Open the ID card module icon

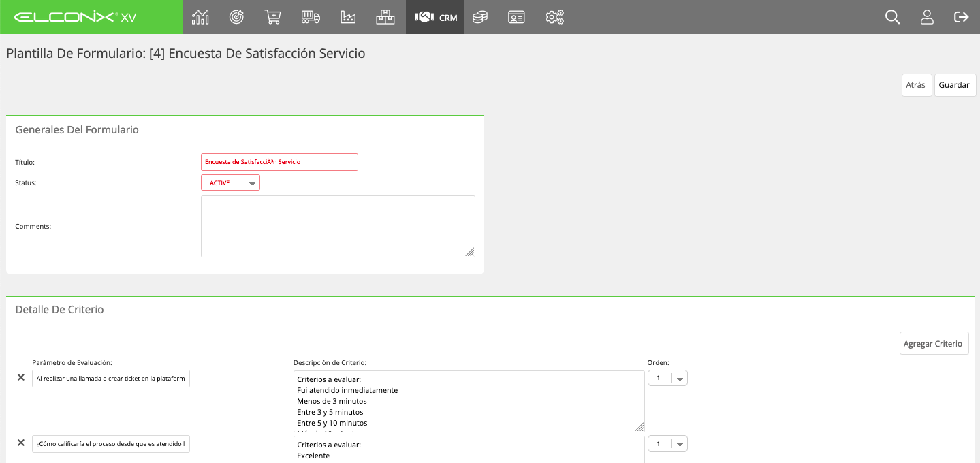point(516,17)
